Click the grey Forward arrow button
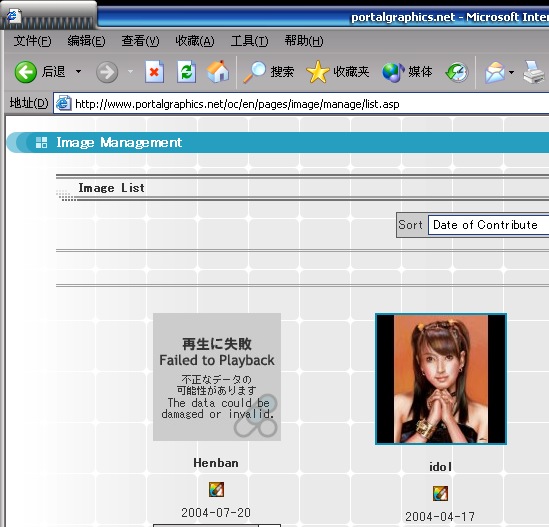Viewport: 549px width, 527px height. point(107,72)
